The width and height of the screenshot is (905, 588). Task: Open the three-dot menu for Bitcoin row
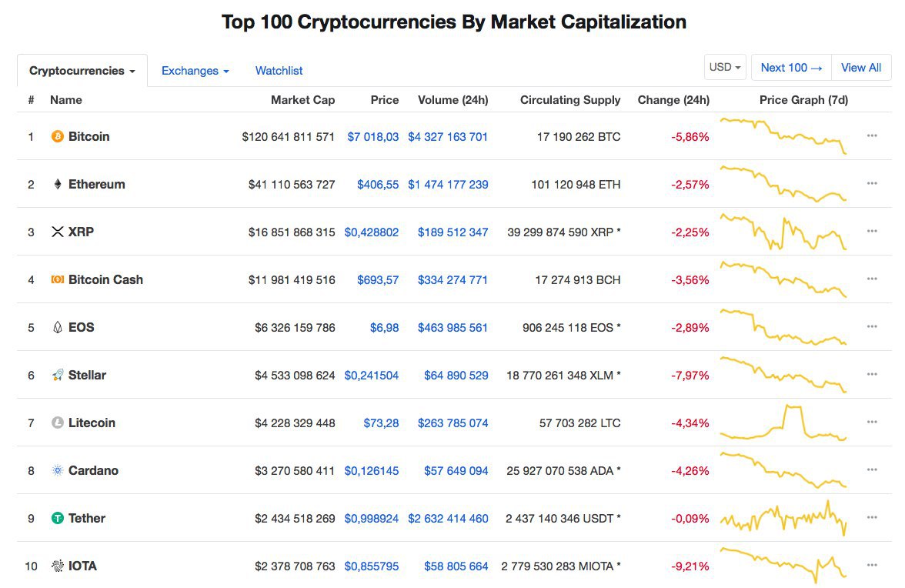pos(871,135)
